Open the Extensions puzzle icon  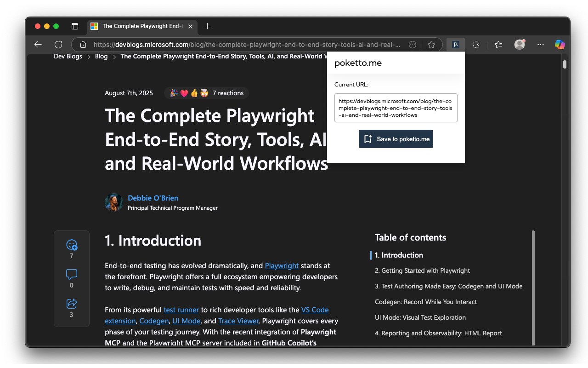(x=476, y=45)
